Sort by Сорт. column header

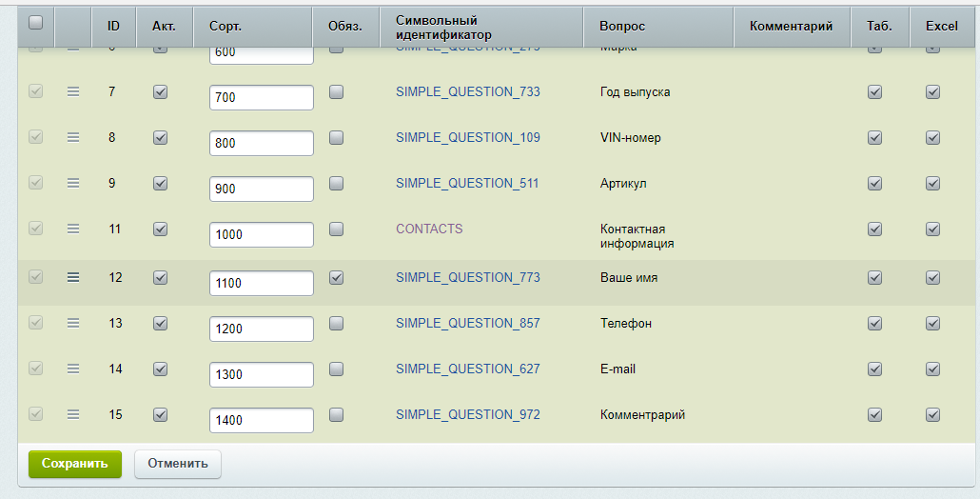click(x=225, y=27)
